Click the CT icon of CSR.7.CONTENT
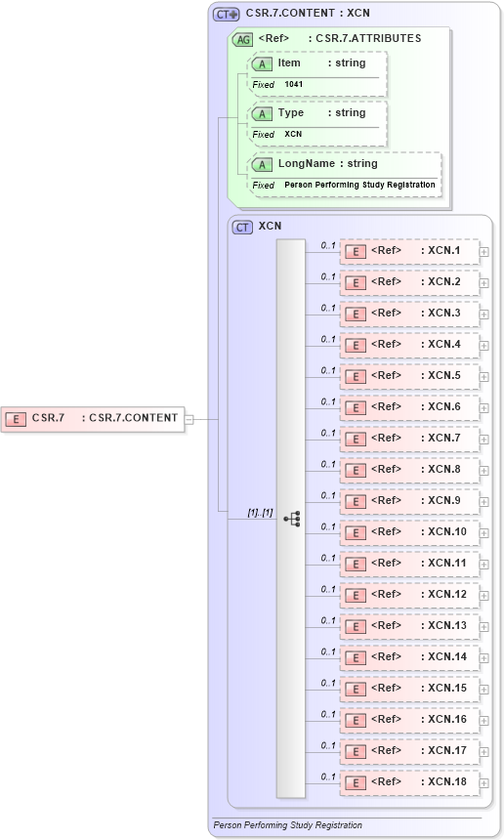 pos(226,15)
